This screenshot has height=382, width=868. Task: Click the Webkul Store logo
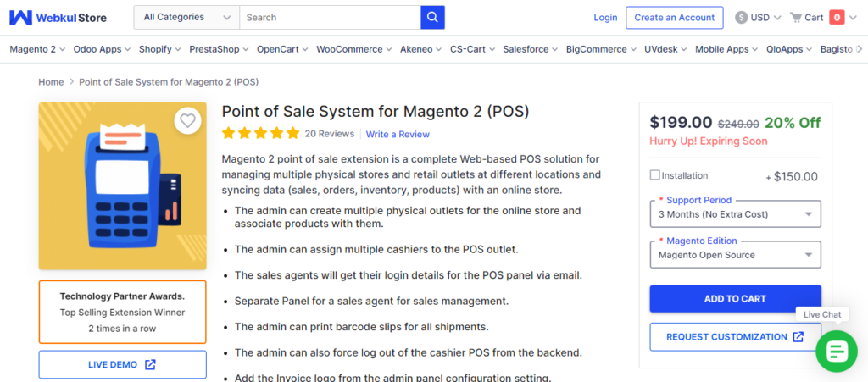click(x=58, y=18)
